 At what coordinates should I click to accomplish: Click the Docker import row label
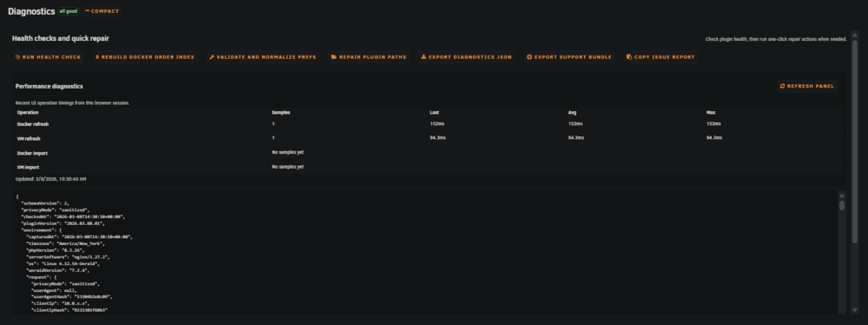point(31,153)
